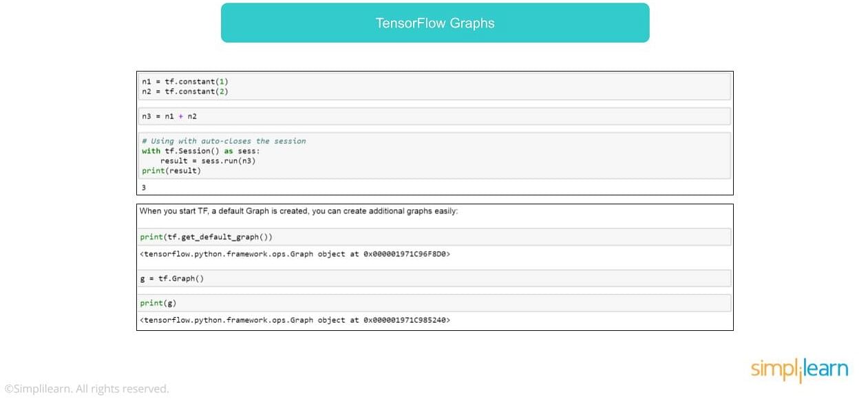This screenshot has height=399, width=868.
Task: Click the print(result) statement
Action: (171, 171)
